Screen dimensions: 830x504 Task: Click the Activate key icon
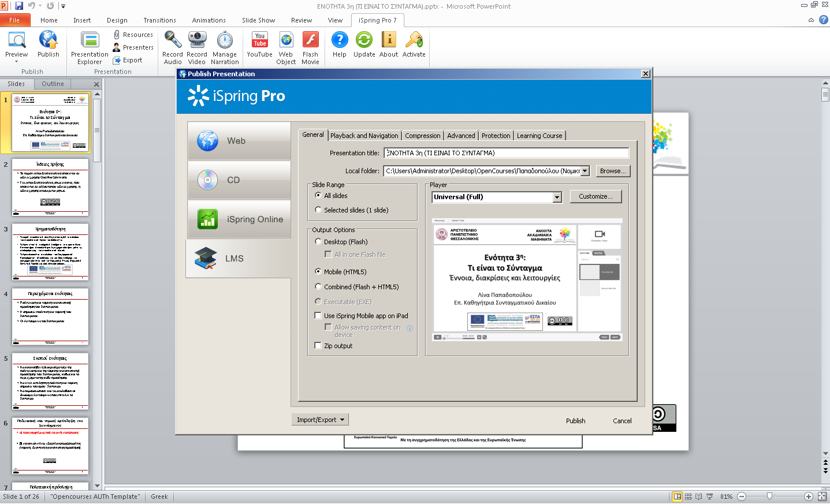414,40
